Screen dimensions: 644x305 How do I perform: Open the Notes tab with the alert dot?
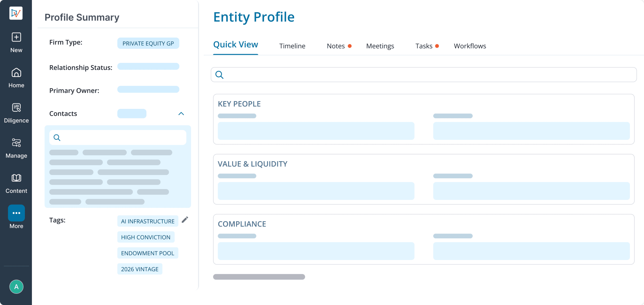(336, 46)
